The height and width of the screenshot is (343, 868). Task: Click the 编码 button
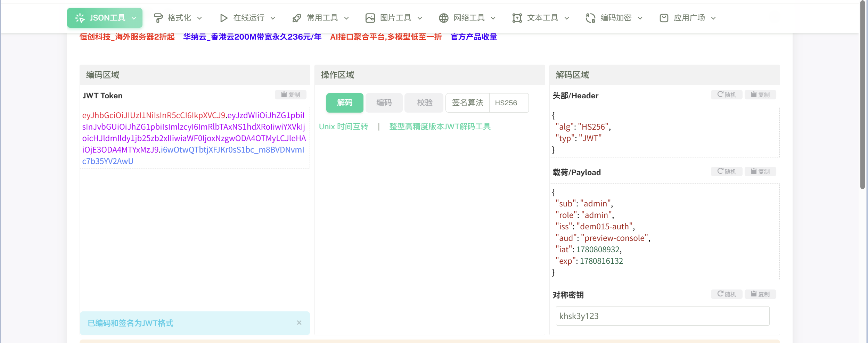pyautogui.click(x=384, y=103)
